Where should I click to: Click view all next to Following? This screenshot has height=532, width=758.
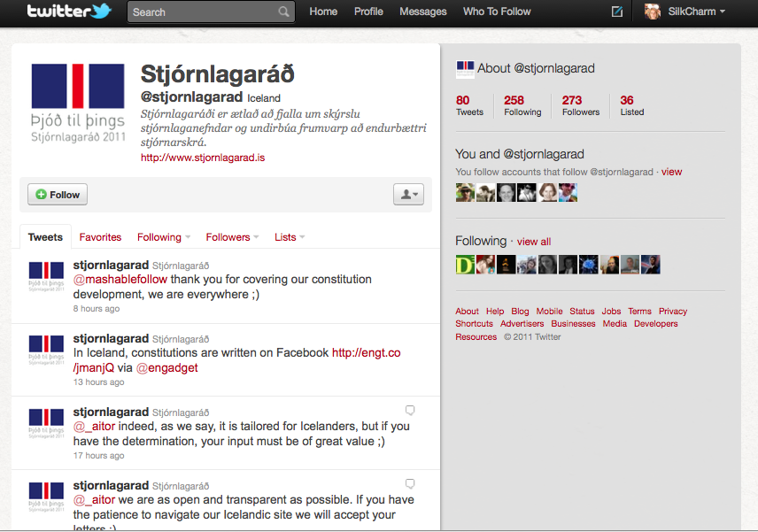(x=534, y=242)
